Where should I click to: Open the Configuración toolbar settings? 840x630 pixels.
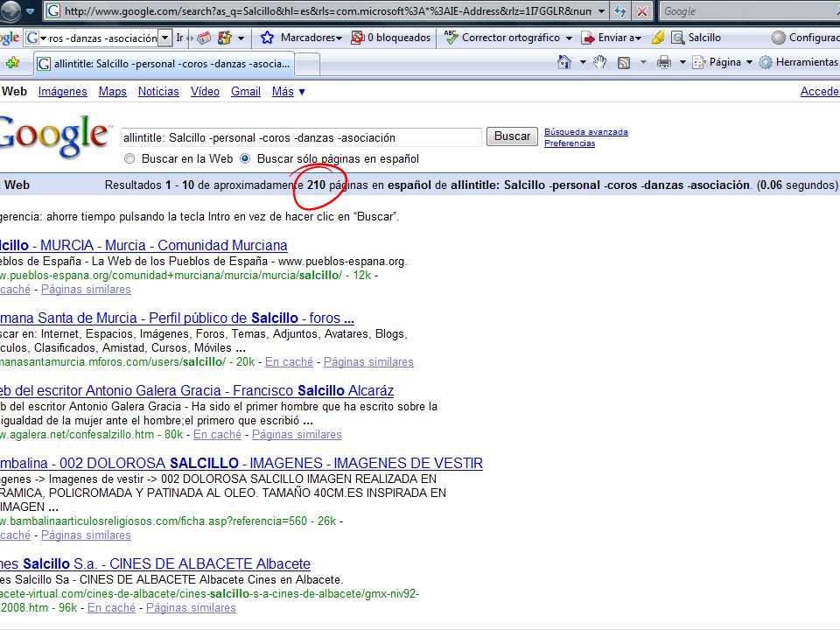pyautogui.click(x=805, y=38)
